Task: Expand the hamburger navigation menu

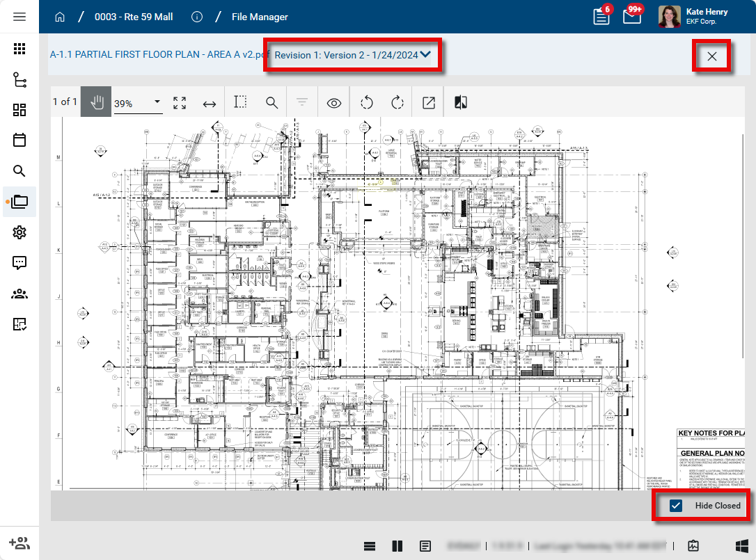Action: [x=19, y=17]
